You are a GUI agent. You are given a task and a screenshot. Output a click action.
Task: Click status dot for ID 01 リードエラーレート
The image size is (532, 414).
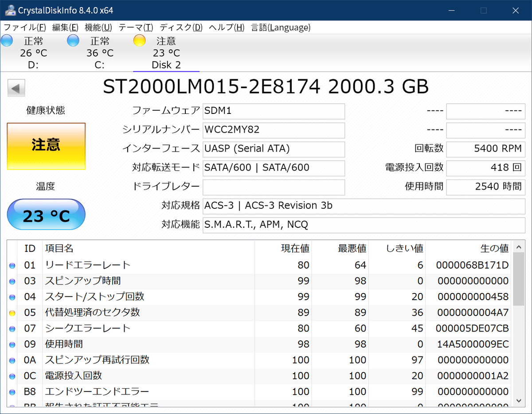click(x=12, y=266)
